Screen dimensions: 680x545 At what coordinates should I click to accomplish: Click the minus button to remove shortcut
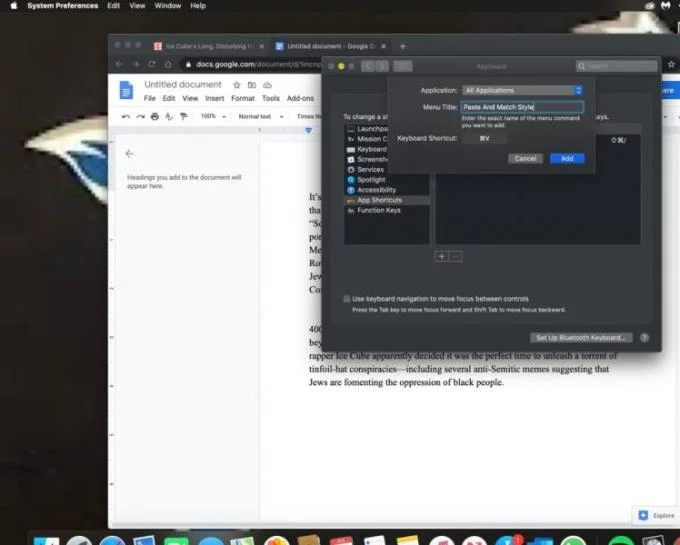(455, 256)
